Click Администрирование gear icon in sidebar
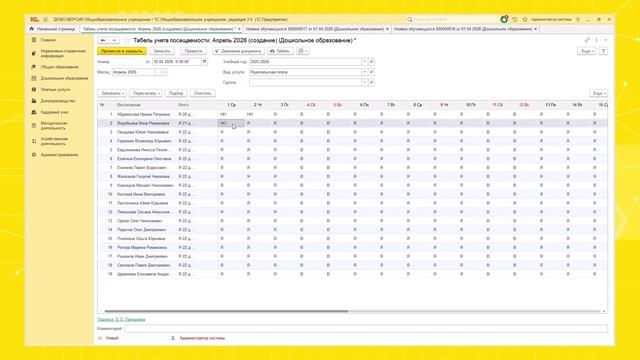 tap(34, 155)
